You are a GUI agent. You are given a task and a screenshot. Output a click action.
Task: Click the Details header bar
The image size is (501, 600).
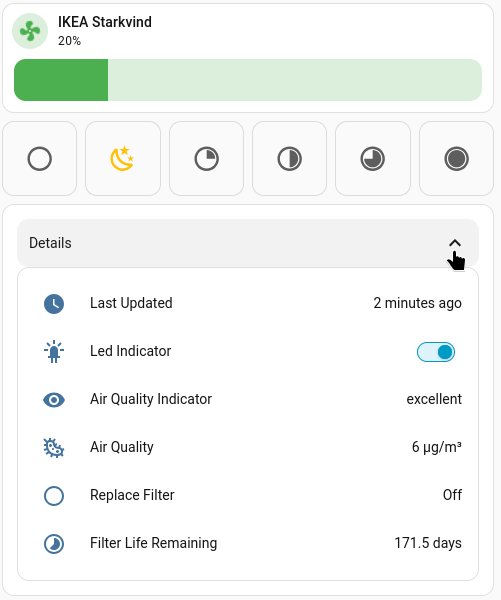pyautogui.click(x=248, y=243)
